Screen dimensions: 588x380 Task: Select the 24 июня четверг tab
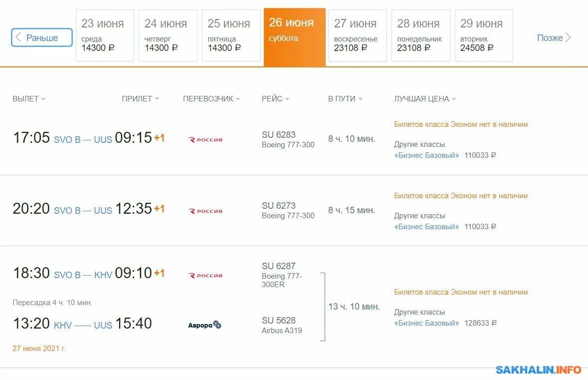168,35
